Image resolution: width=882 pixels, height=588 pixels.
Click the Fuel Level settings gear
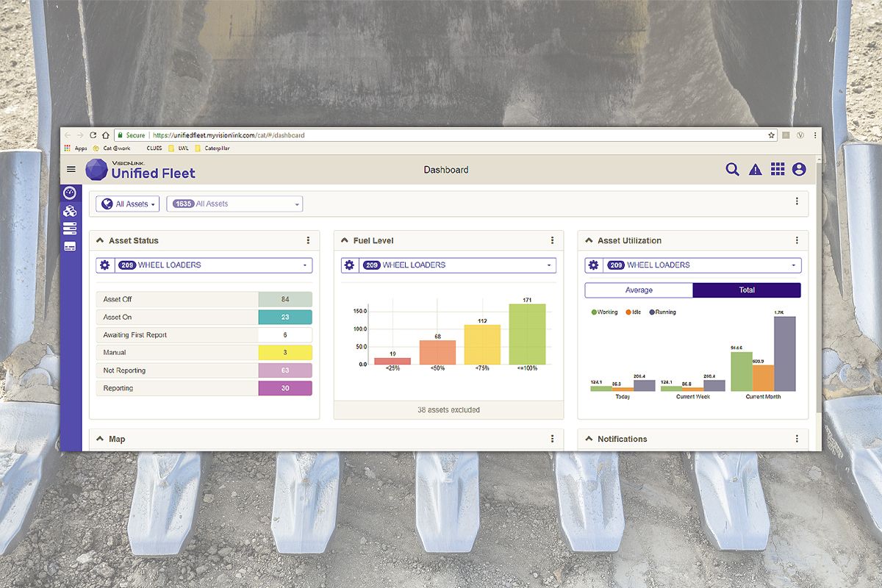coord(349,265)
